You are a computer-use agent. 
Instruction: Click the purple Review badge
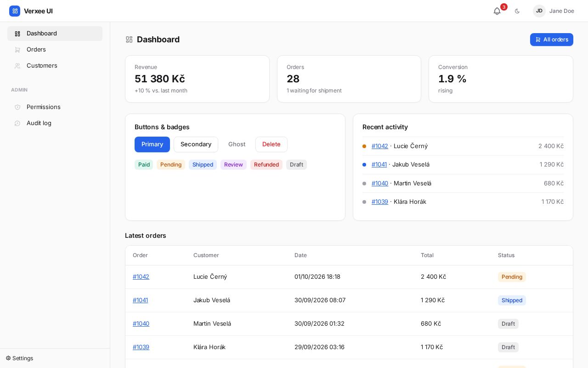coord(233,165)
